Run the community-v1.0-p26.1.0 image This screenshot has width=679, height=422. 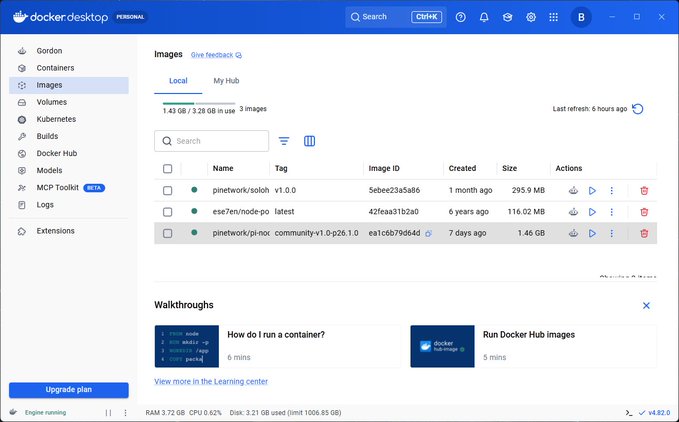coord(592,233)
